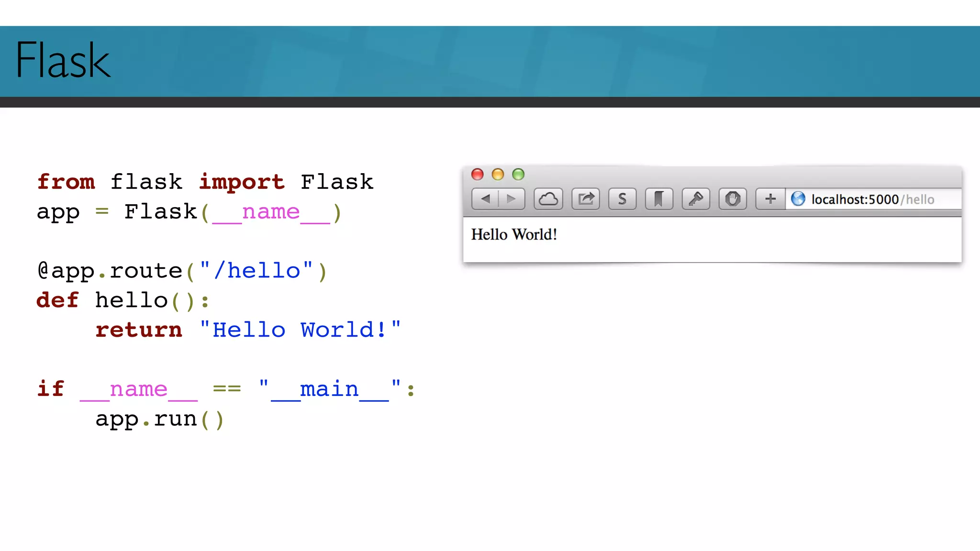Click the S extension toolbar button
The height and width of the screenshot is (551, 980).
(622, 199)
